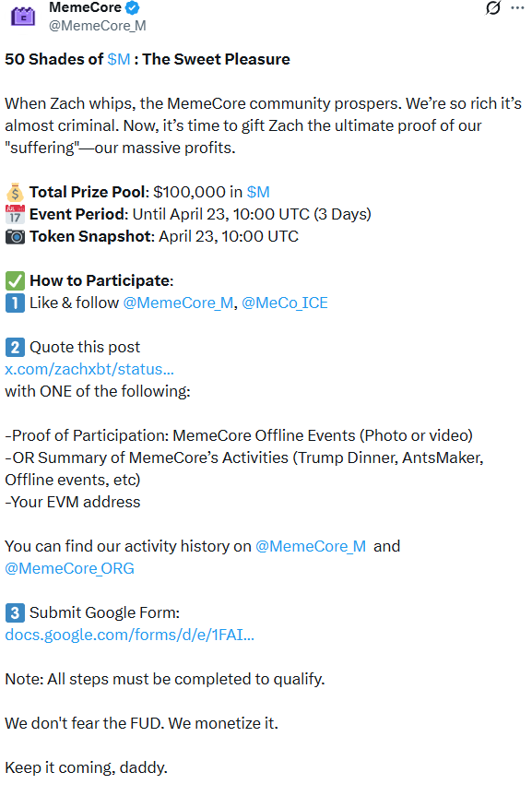
Task: Open the MemeCore profile avatar
Action: coord(23,16)
